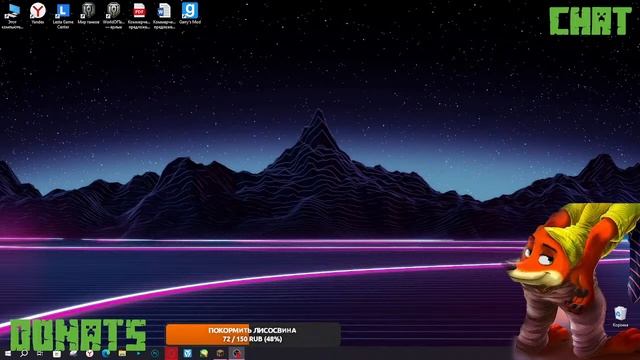The height and width of the screenshot is (360, 640).
Task: Click the taskbar search magnifier
Action: coord(24,353)
